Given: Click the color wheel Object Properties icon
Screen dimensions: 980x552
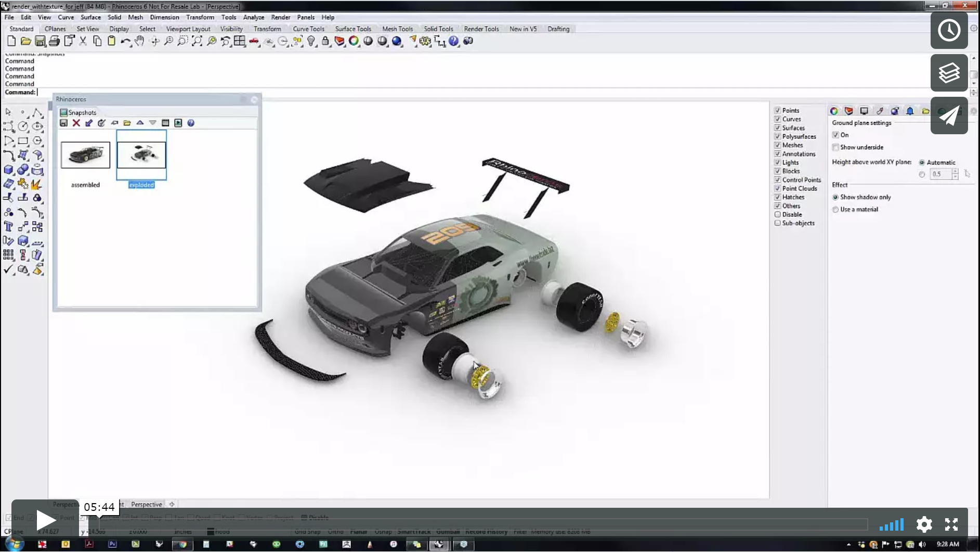Looking at the screenshot, I should click(354, 41).
